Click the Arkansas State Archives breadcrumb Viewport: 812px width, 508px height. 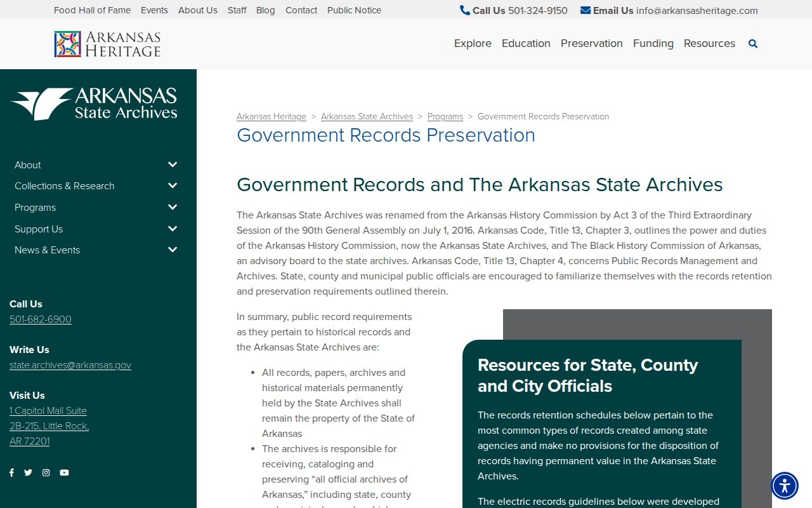coord(367,116)
